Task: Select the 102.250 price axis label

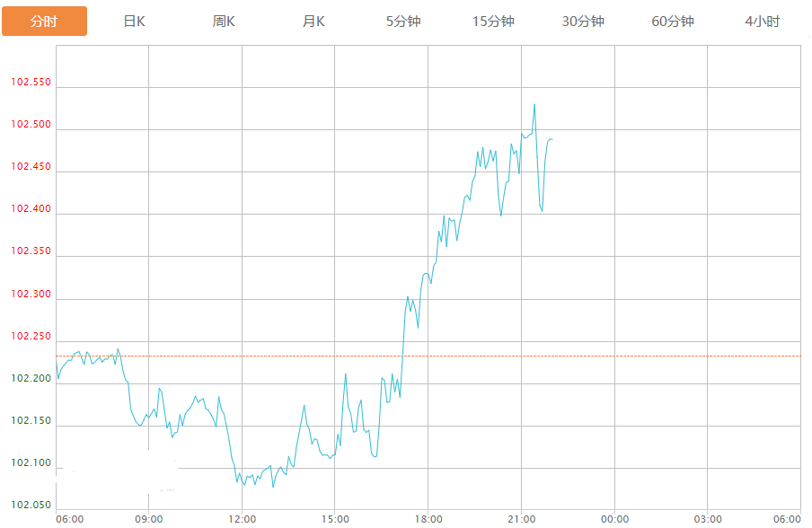Action: pos(31,337)
